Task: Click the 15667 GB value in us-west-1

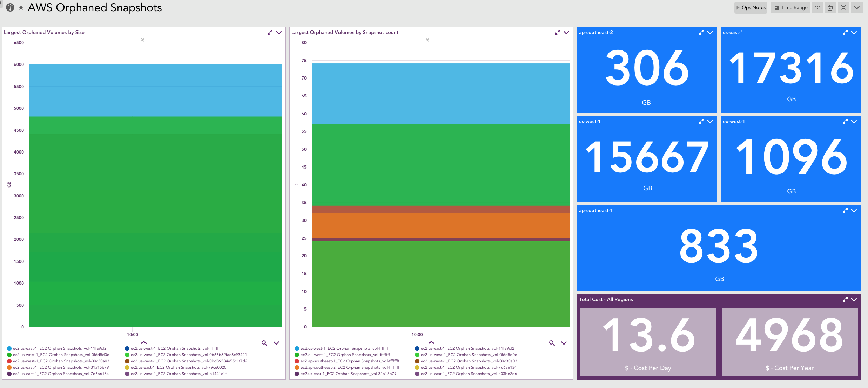Action: (x=647, y=157)
